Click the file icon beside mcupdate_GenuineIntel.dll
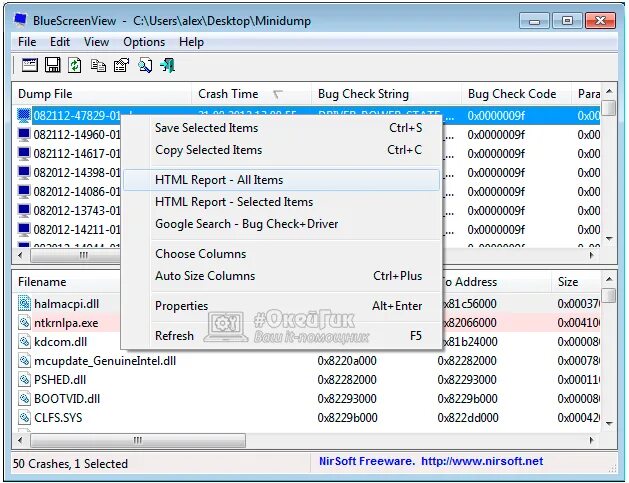The height and width of the screenshot is (483, 629). pyautogui.click(x=24, y=361)
